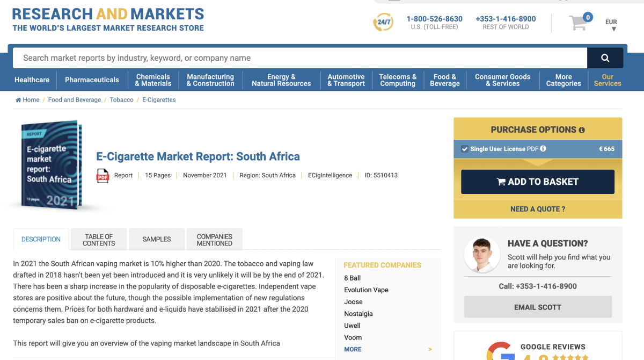Click info icon beside Single User License
This screenshot has height=360, width=644.
pyautogui.click(x=543, y=149)
